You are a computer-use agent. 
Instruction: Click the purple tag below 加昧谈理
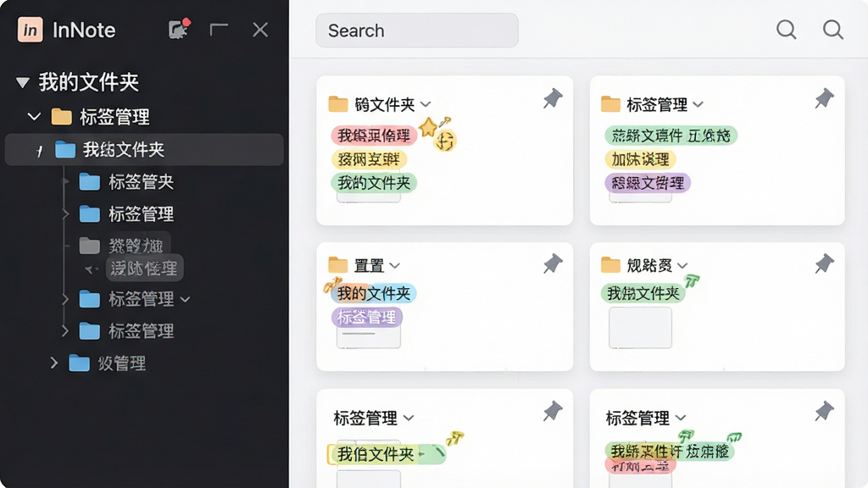click(648, 183)
